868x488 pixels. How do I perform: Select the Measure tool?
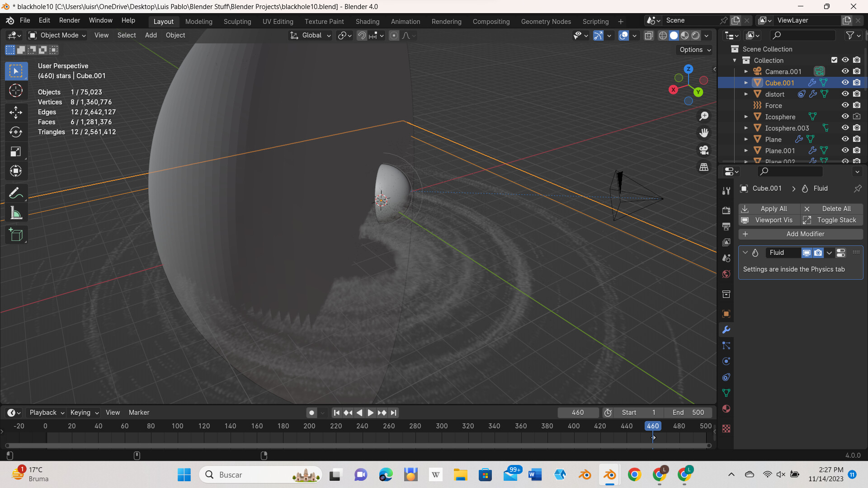coord(16,213)
